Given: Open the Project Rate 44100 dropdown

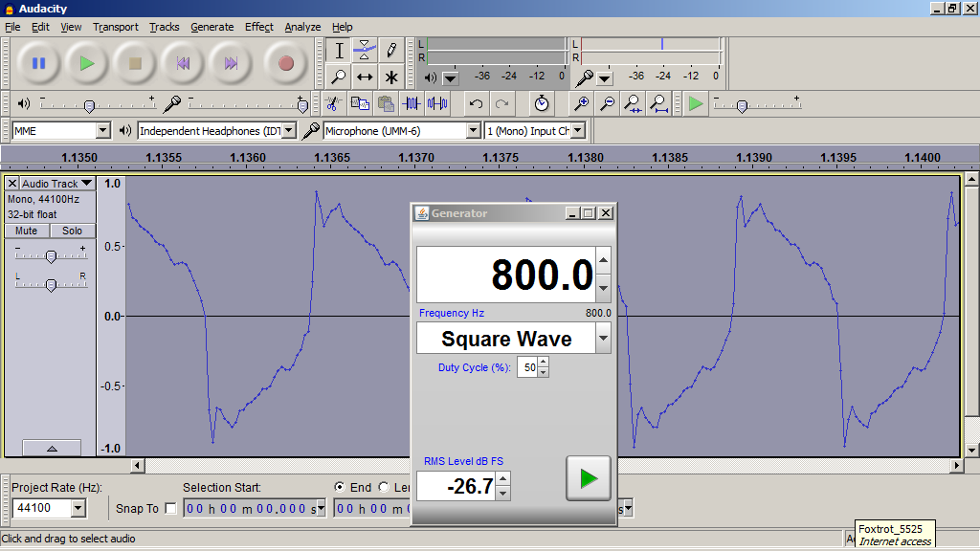Looking at the screenshot, I should pos(78,509).
